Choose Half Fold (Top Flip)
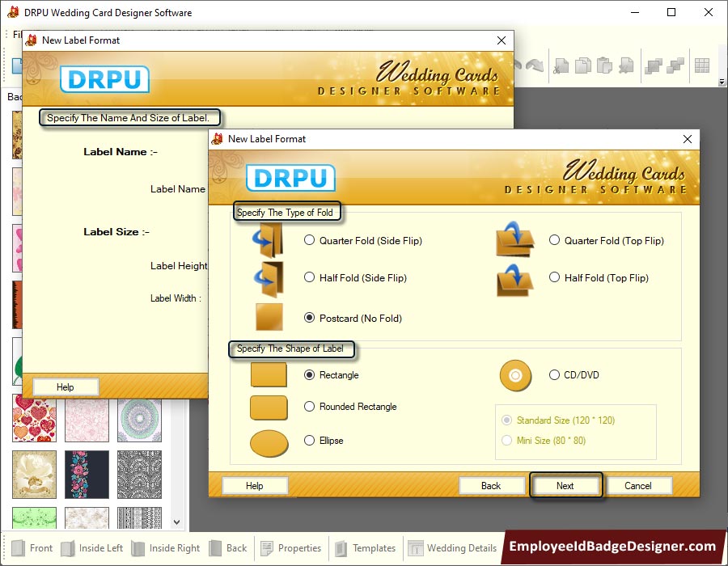Screen dimensions: 728x566 [x=554, y=277]
